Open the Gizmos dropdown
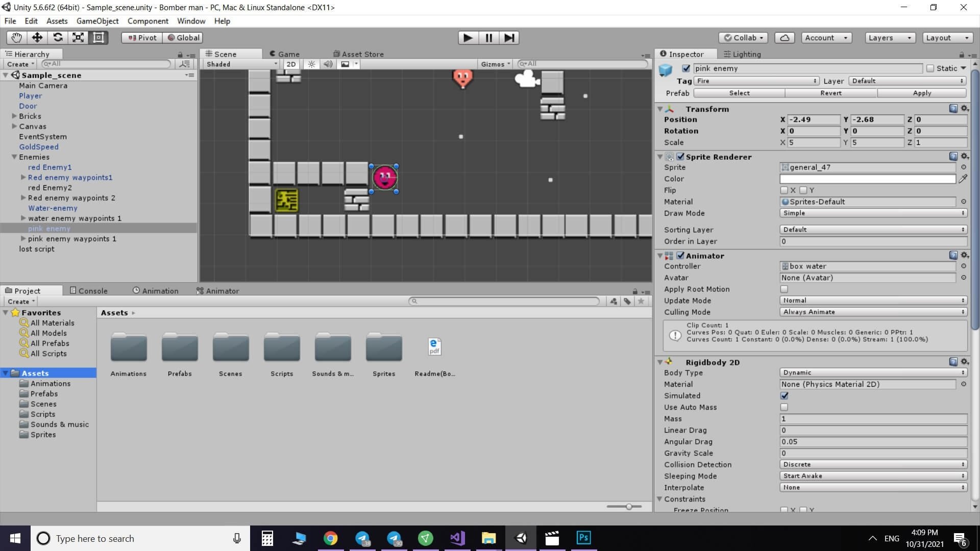The image size is (980, 551). click(495, 64)
